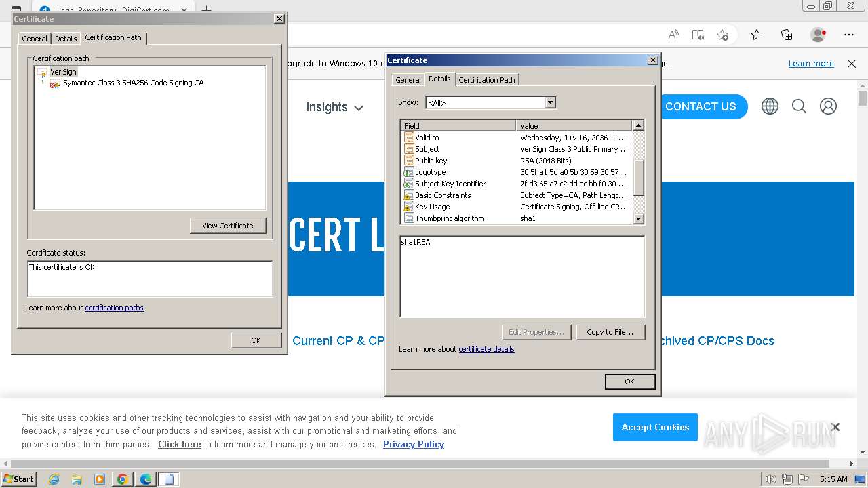Switch to Certification Path tab in right Certificate dialog
This screenshot has height=488, width=868.
[487, 80]
